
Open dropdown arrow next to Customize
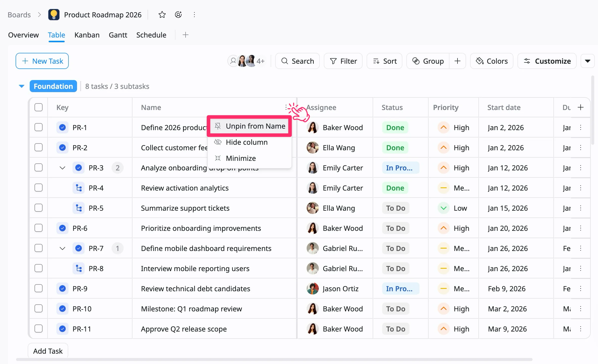587,61
